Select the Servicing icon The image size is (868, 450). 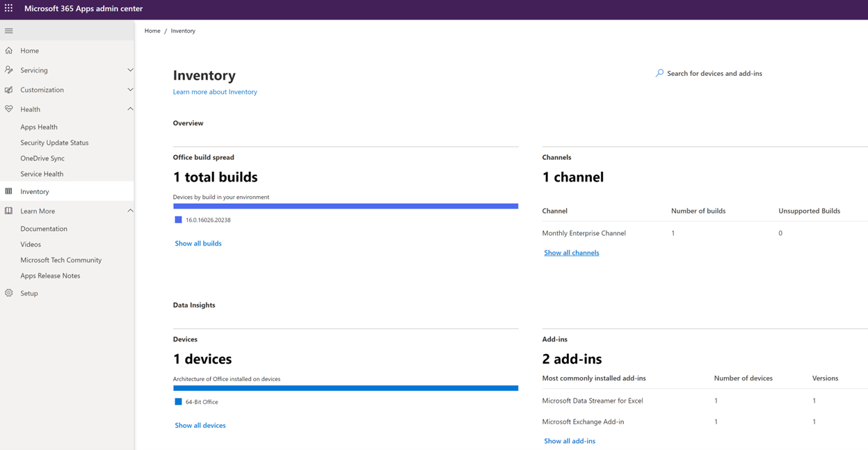click(x=8, y=70)
